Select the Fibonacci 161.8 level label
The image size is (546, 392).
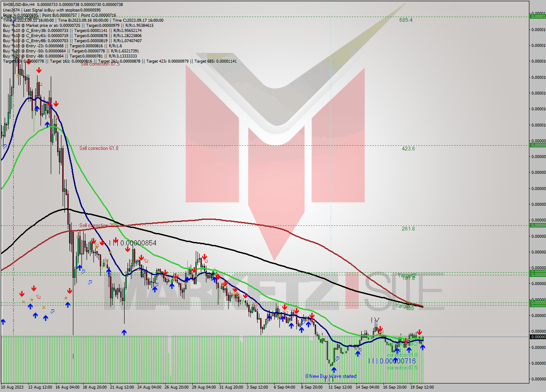point(408,278)
